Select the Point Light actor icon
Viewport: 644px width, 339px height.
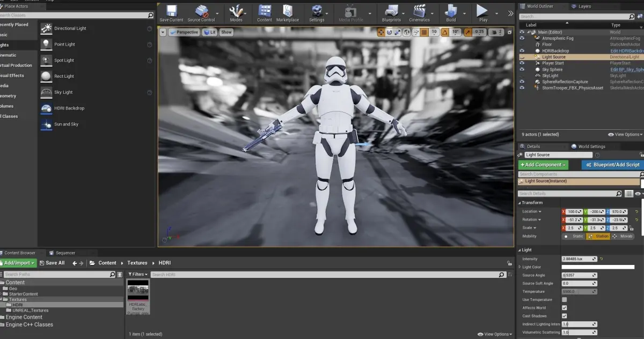coord(47,45)
